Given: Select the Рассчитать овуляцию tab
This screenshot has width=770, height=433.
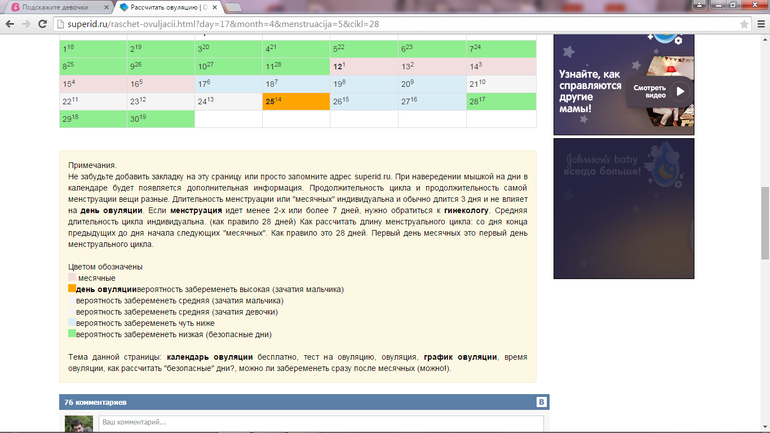Looking at the screenshot, I should tap(168, 7).
